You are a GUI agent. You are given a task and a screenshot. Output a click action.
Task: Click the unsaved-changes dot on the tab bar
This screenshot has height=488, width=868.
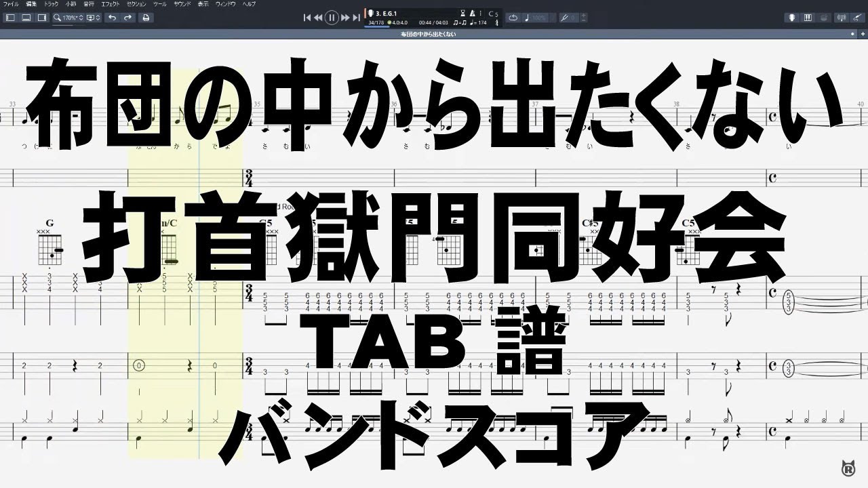852,33
